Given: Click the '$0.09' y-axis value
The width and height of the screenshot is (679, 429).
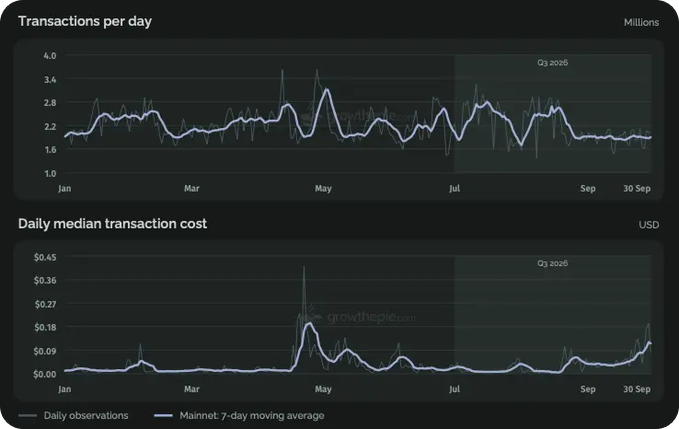Looking at the screenshot, I should tap(45, 351).
